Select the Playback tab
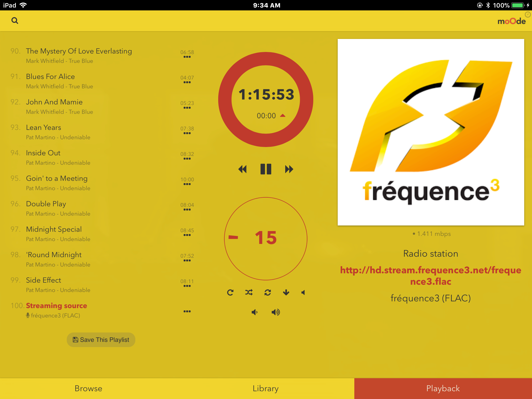The width and height of the screenshot is (532, 399). (x=443, y=388)
